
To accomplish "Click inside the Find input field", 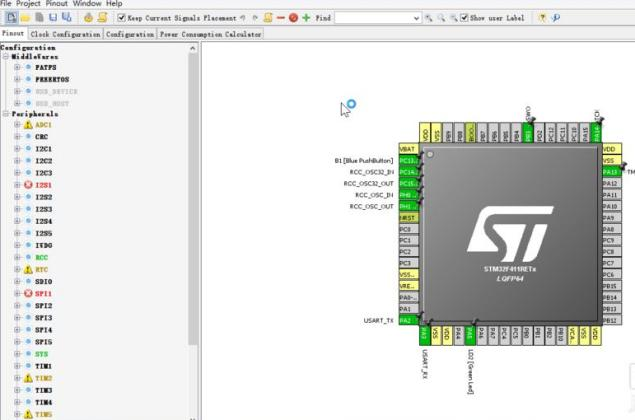I will [x=373, y=18].
